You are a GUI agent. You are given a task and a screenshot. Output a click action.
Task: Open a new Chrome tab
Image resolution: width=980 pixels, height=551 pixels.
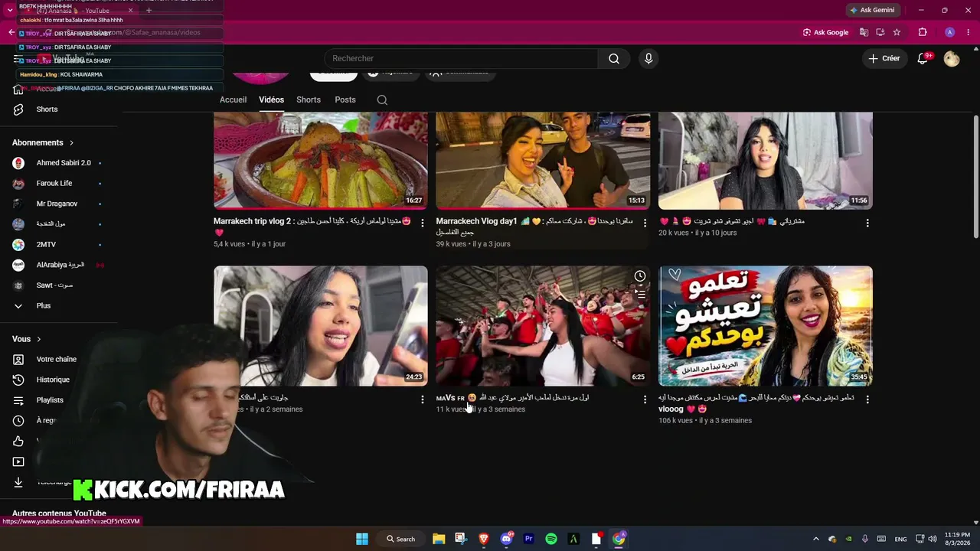[149, 11]
